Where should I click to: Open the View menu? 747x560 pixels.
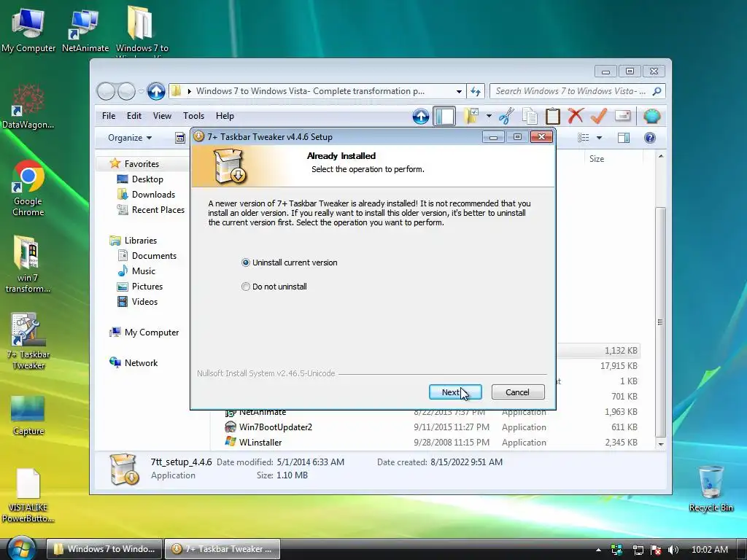(x=162, y=116)
